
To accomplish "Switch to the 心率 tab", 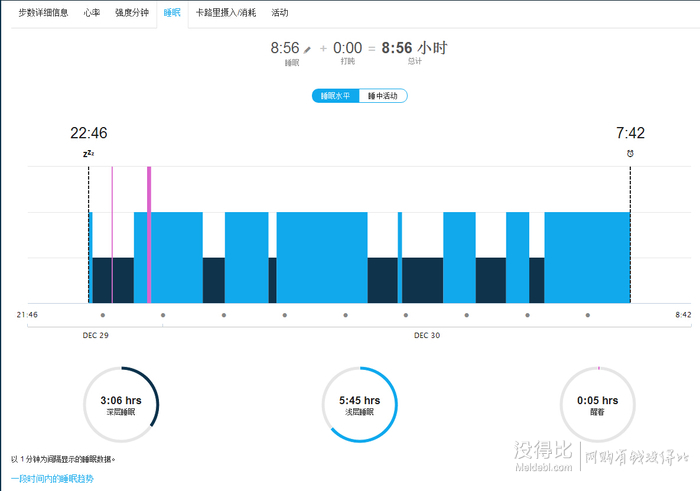I will pos(92,13).
